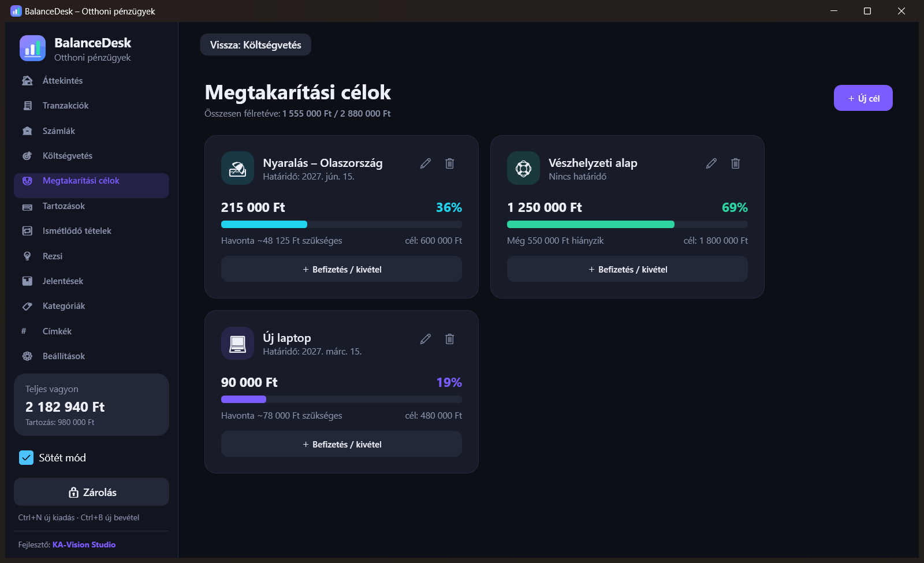Open Címkék in the sidebar
This screenshot has width=924, height=563.
pos(91,331)
